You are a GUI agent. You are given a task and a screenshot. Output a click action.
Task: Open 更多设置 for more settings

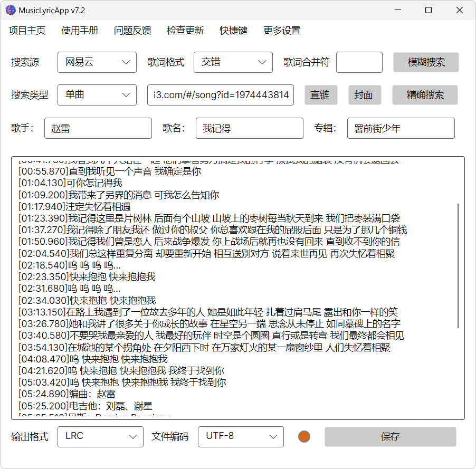[281, 31]
